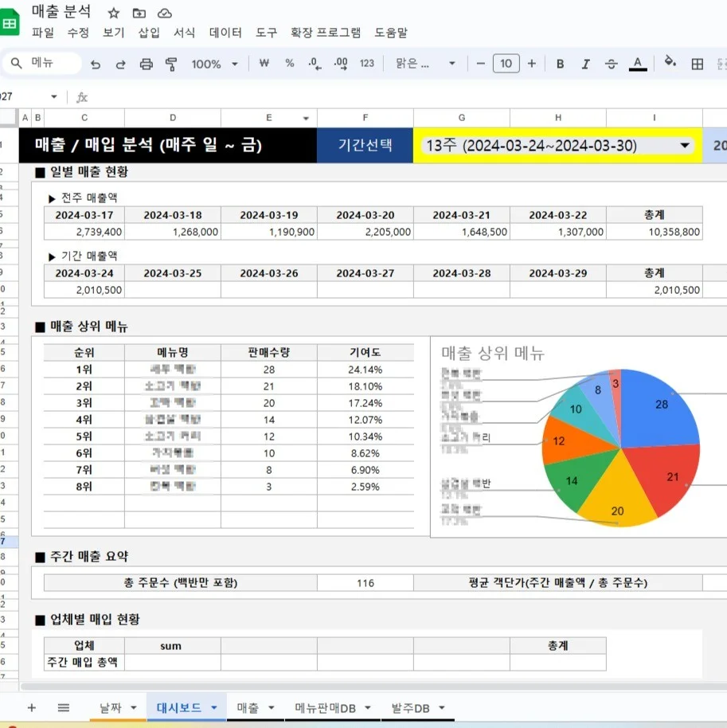Open the borders icon in the toolbar

click(699, 64)
